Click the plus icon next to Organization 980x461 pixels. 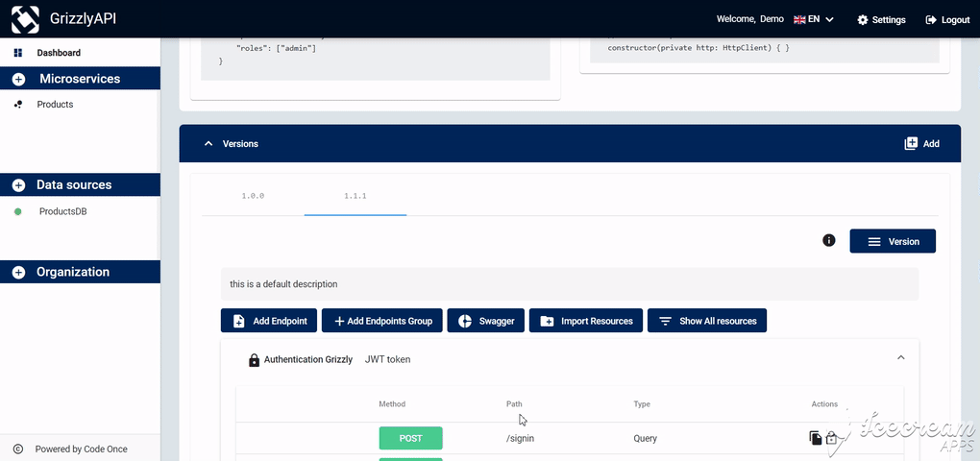point(19,273)
